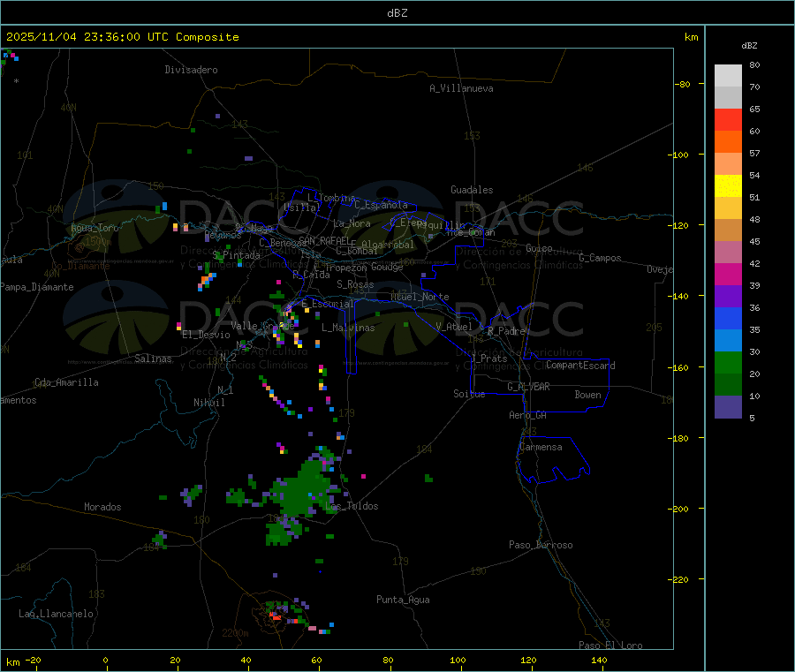Click the Agua_Toro map label
Viewport: 795px width, 672px height.
pos(95,228)
